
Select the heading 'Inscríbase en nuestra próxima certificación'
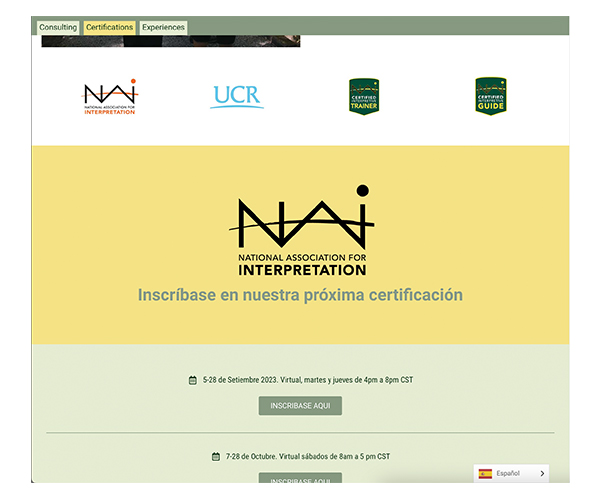coord(300,295)
